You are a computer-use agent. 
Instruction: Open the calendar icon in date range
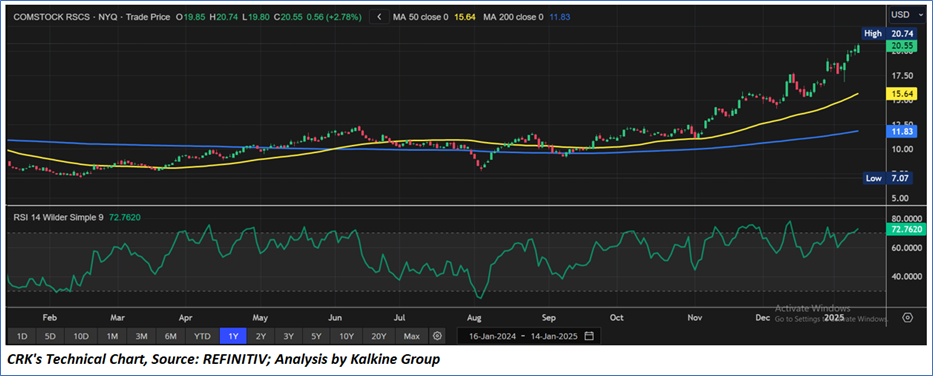[x=589, y=336]
